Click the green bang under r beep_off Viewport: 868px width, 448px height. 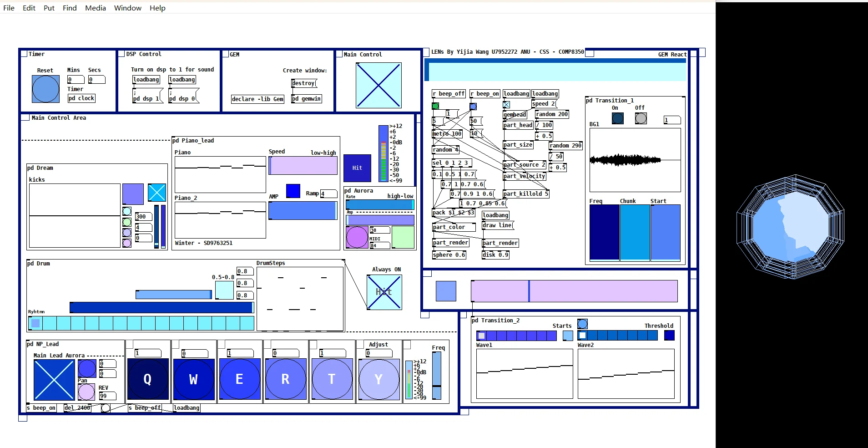[x=435, y=106]
